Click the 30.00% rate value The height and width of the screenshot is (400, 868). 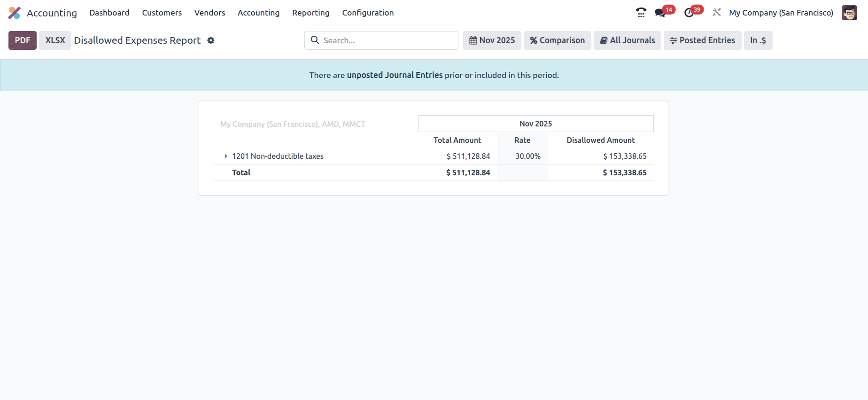pos(528,156)
